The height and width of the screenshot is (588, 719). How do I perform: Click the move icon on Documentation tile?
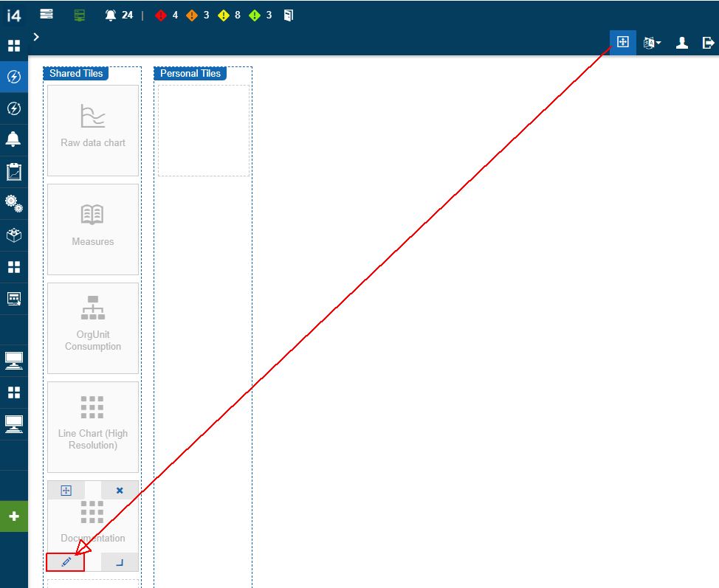[x=66, y=491]
